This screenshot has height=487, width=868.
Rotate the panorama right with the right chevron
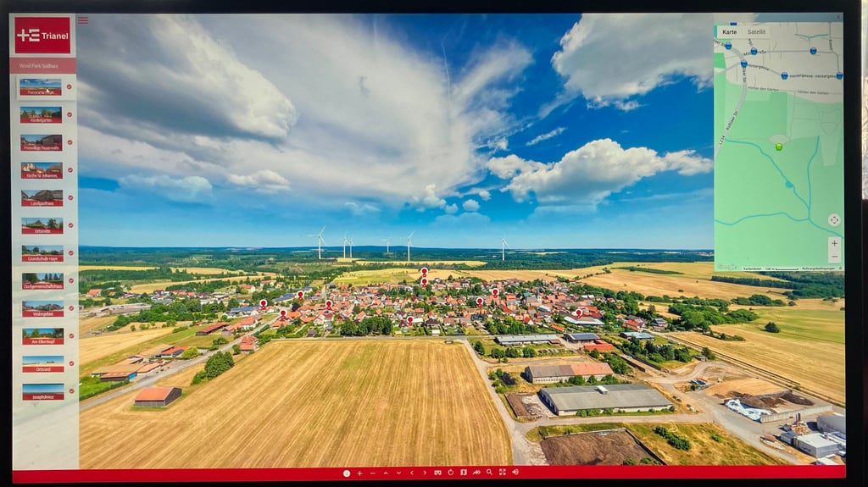[425, 473]
